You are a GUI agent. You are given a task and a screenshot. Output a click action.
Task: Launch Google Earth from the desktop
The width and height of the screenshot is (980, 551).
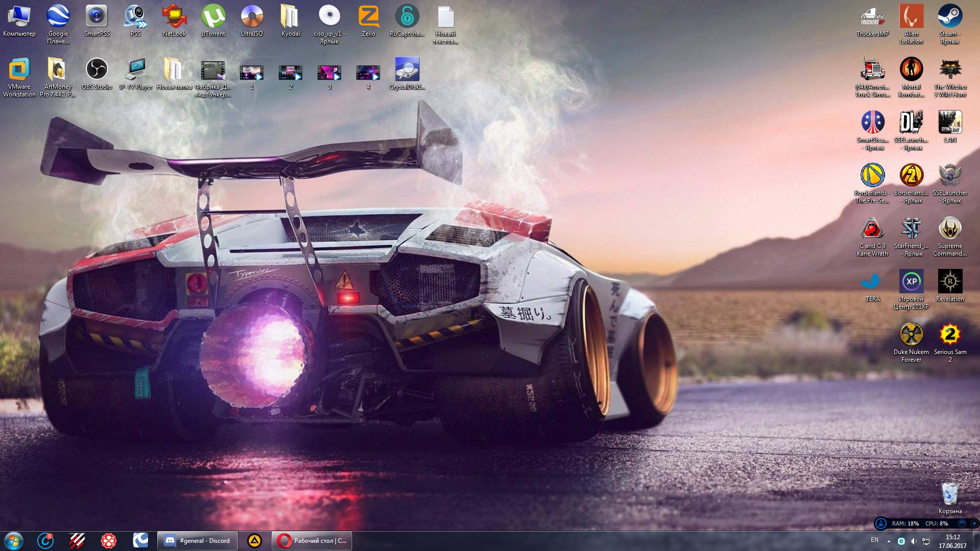pyautogui.click(x=58, y=24)
